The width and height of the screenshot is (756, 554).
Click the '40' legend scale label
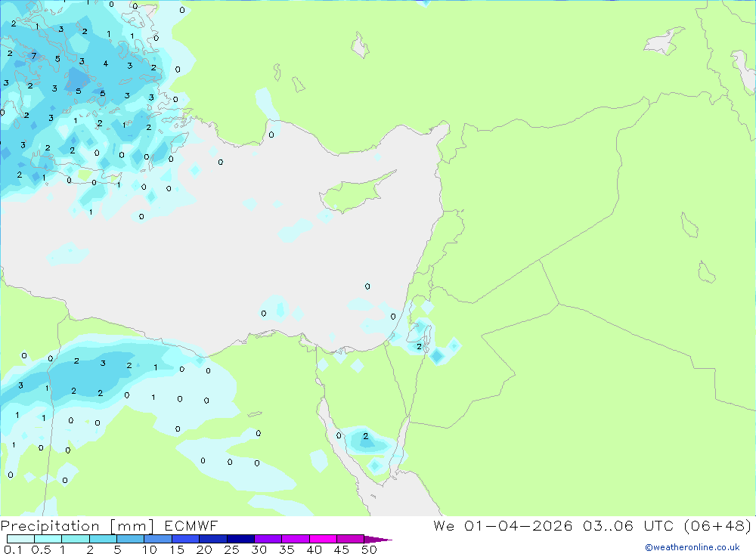pos(314,549)
